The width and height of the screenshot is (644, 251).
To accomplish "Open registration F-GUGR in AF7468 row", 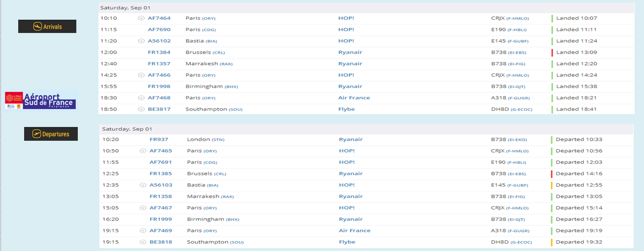I will pyautogui.click(x=518, y=98).
